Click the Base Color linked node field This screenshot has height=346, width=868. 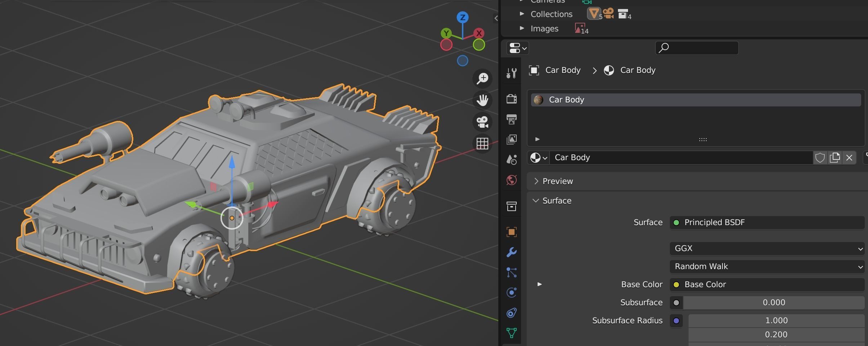coord(767,285)
